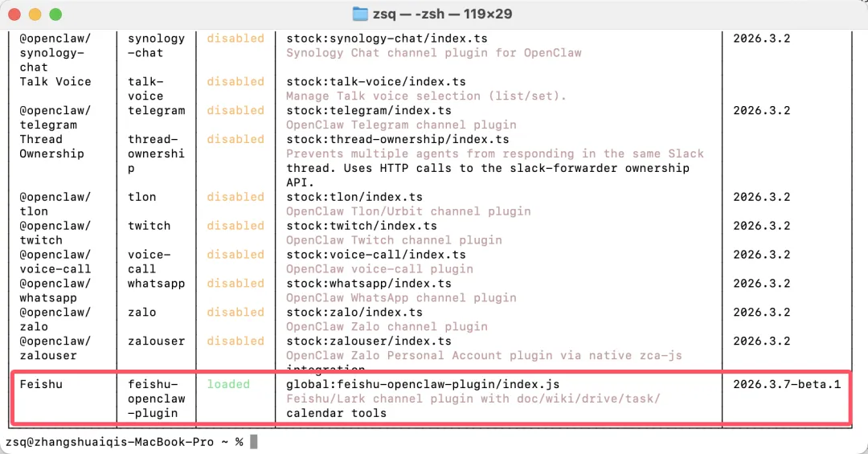Click the 'Thread' plugin name text

[41, 140]
